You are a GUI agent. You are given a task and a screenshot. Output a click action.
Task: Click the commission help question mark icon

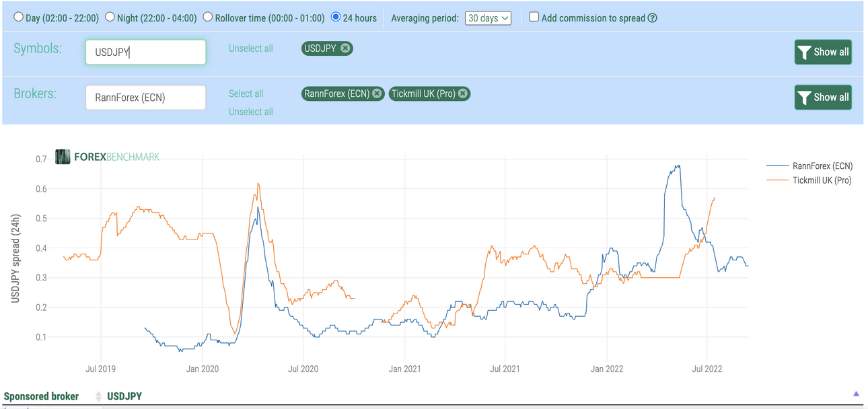[652, 18]
